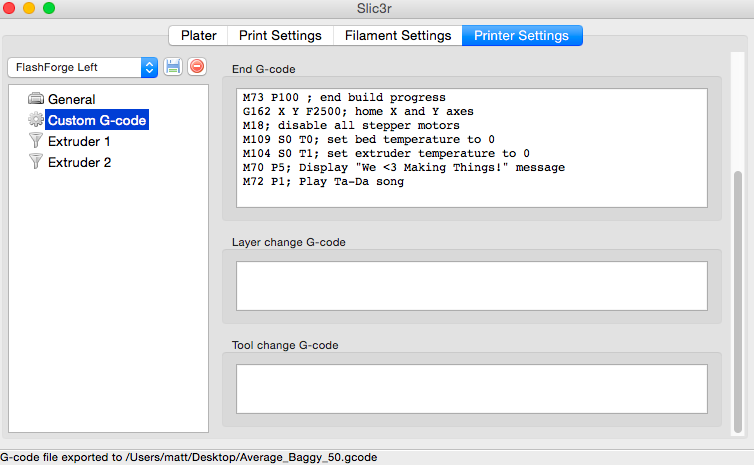Switch to the Plater tab

pos(198,35)
